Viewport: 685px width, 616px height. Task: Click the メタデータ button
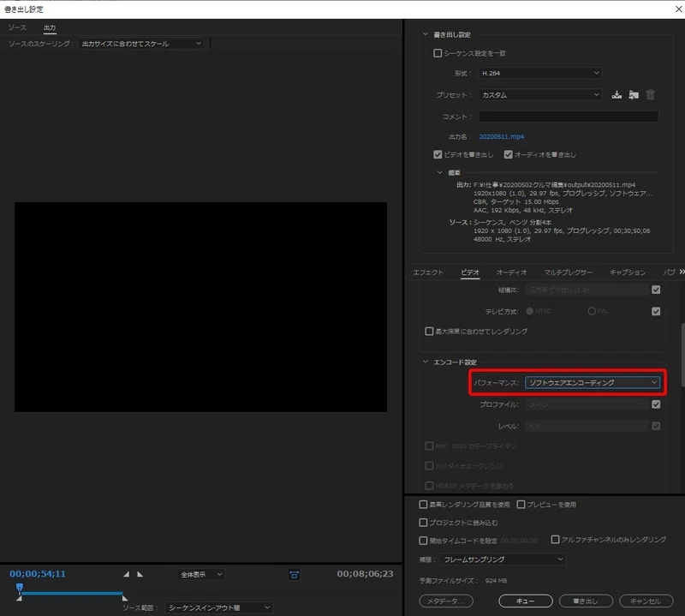446,601
